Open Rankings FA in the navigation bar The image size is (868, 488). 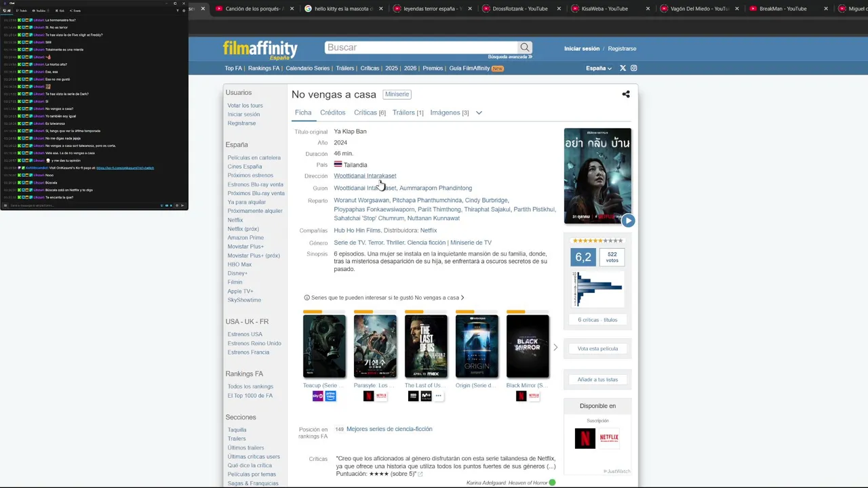[x=264, y=68]
